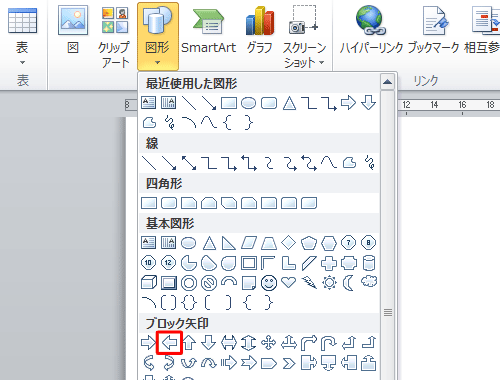The height and width of the screenshot is (380, 500).
Task: Select the Can cylinder basic shape
Action: pyautogui.click(x=369, y=263)
